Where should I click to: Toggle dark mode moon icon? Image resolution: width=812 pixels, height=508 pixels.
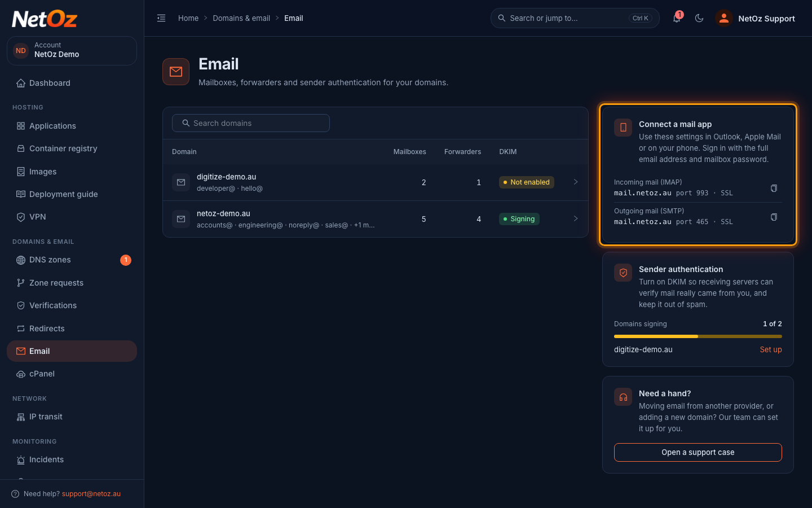pyautogui.click(x=699, y=18)
